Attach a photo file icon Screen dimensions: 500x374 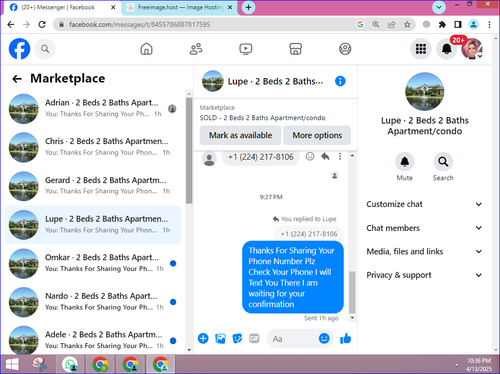pos(220,338)
